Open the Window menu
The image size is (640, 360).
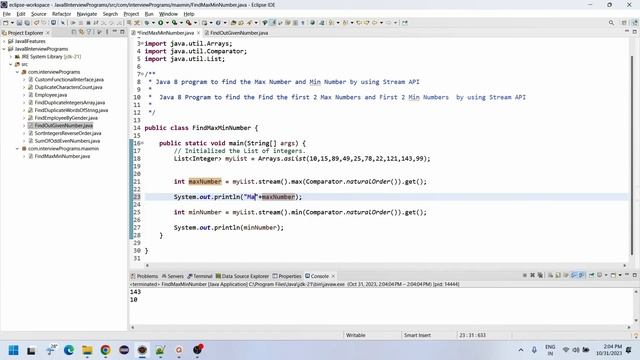(168, 14)
